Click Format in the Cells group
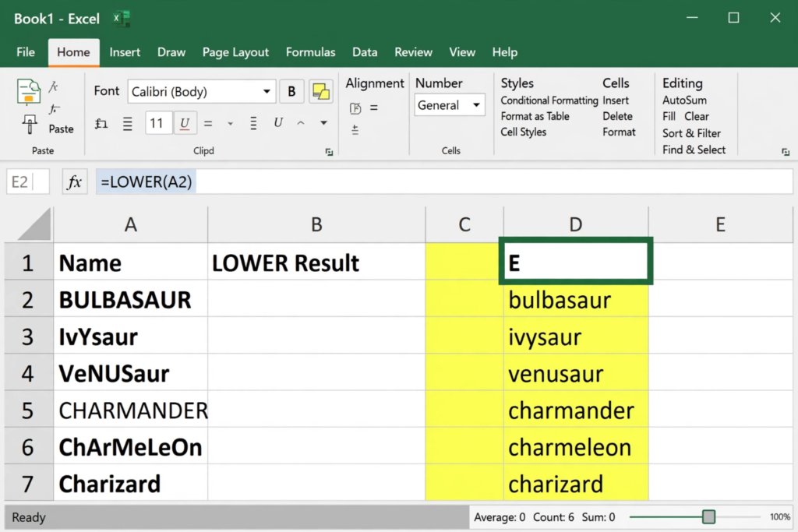 click(619, 132)
